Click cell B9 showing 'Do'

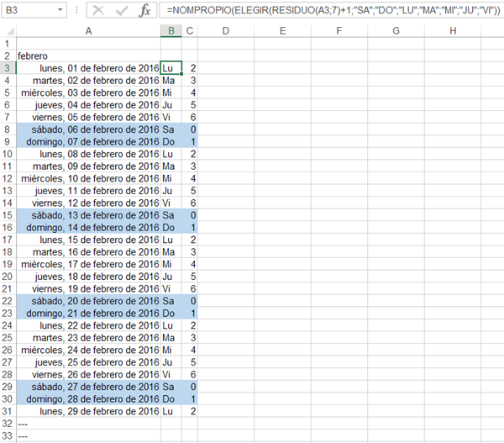pyautogui.click(x=171, y=141)
